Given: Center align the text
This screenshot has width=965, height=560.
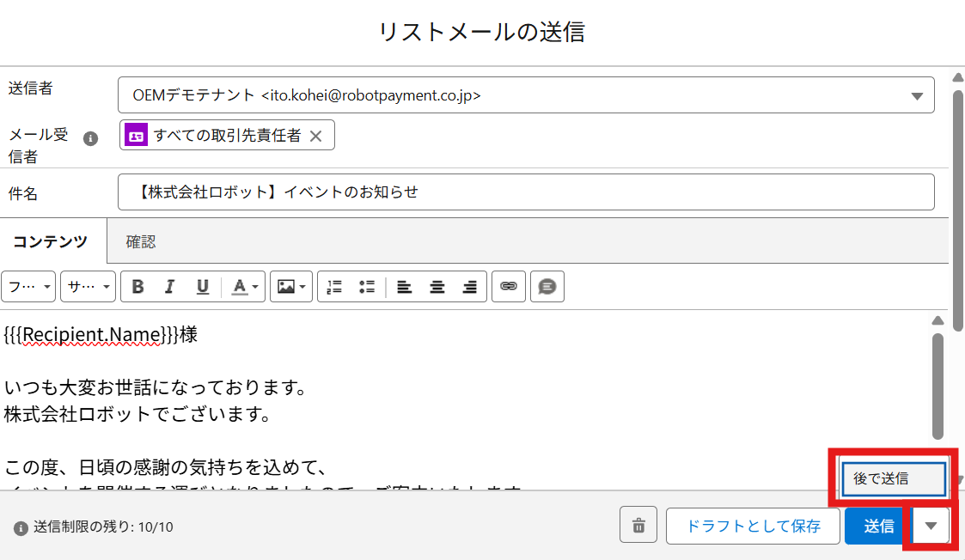Looking at the screenshot, I should click(x=437, y=287).
